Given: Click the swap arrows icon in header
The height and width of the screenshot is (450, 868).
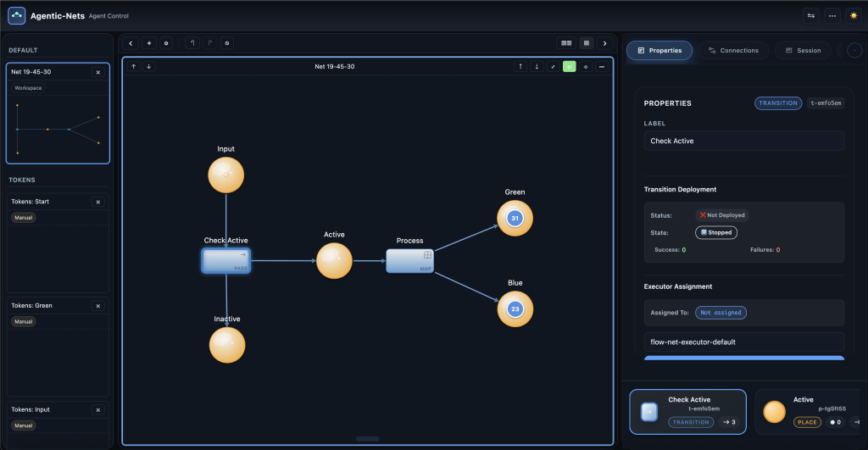Looking at the screenshot, I should [x=811, y=15].
